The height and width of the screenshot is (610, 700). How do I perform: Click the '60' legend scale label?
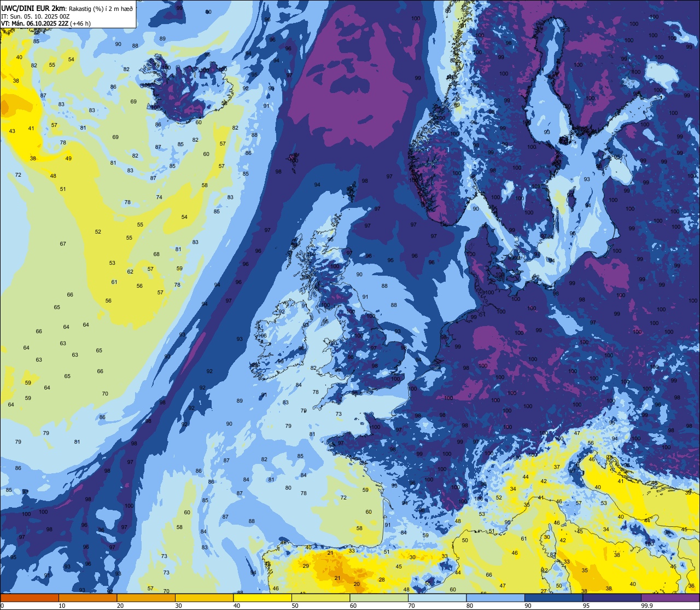[x=353, y=606]
